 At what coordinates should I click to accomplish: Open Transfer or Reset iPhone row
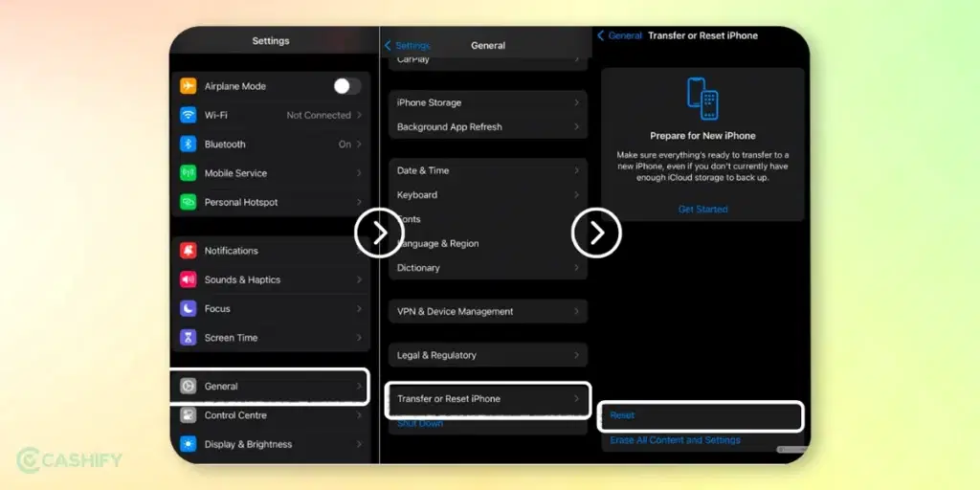click(x=488, y=399)
